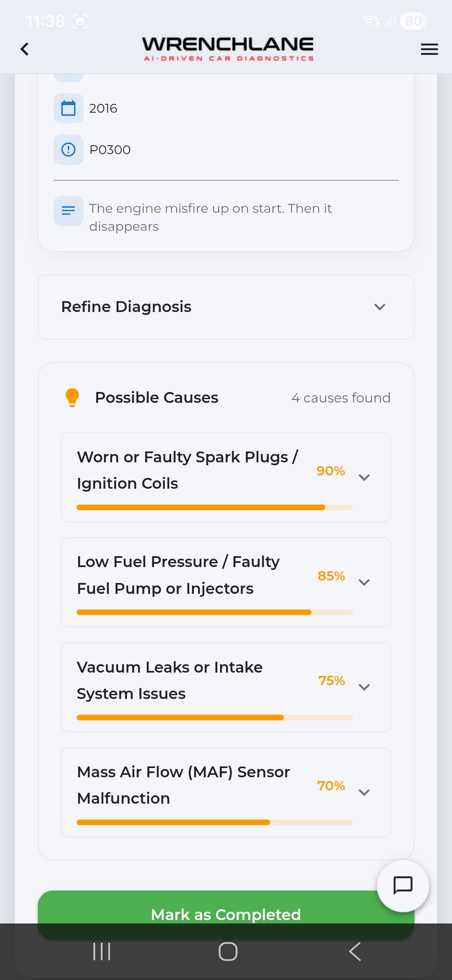Tap the Android recent apps button
452x980 pixels.
pos(102,952)
